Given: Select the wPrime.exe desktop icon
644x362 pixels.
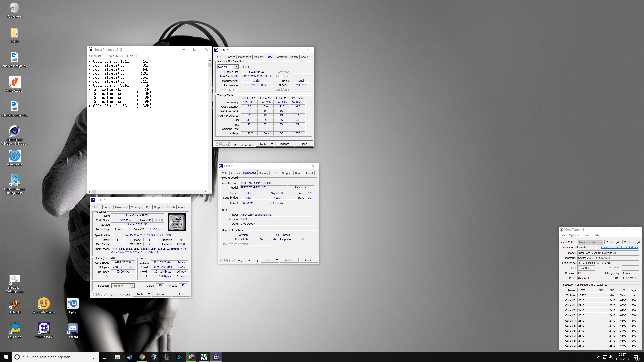Looking at the screenshot, I should point(14,158).
